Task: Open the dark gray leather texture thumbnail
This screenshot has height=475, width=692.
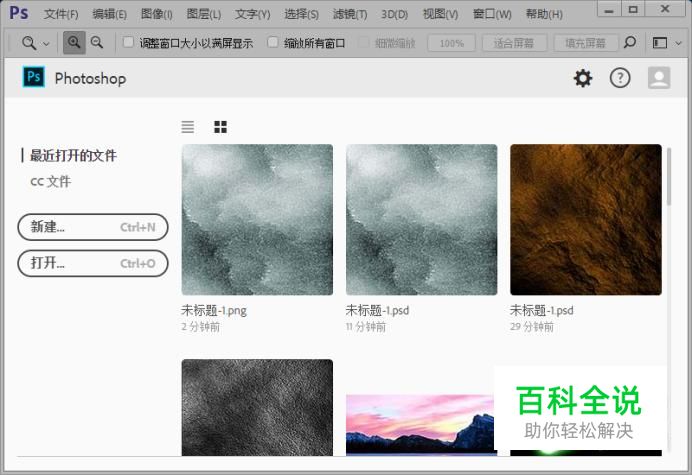Action: tap(257, 407)
